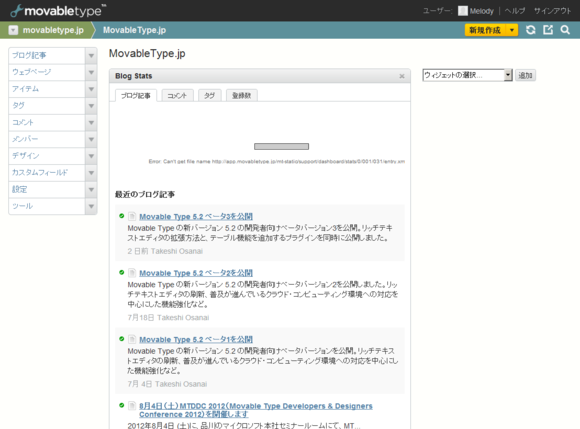This screenshot has height=429, width=580.
Task: Expand the コメント sidebar menu
Action: click(91, 123)
